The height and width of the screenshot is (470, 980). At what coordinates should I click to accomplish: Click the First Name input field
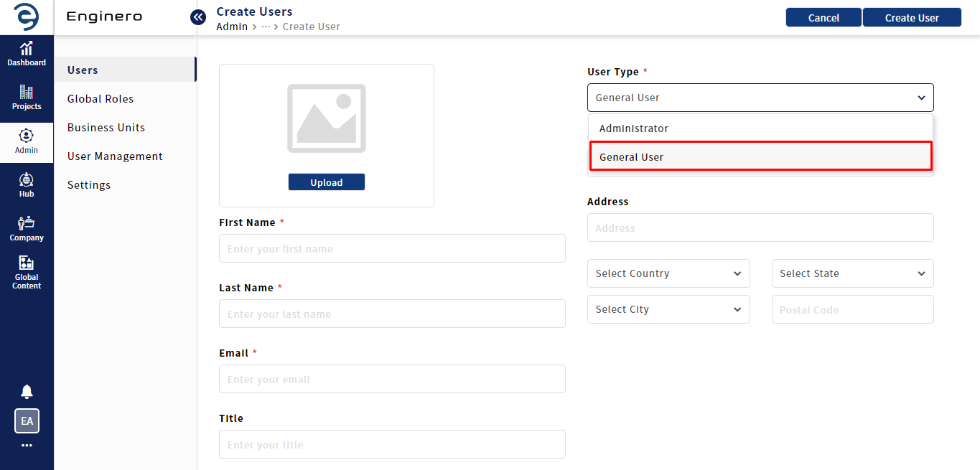coord(392,248)
